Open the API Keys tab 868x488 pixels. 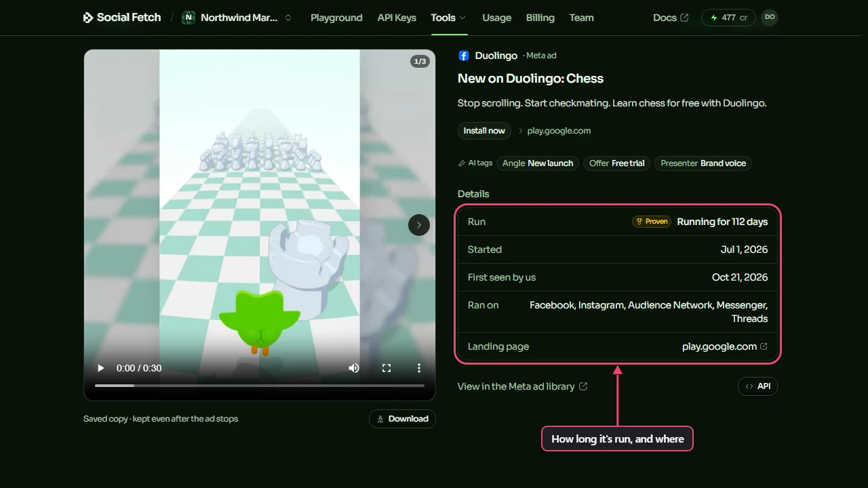tap(397, 18)
